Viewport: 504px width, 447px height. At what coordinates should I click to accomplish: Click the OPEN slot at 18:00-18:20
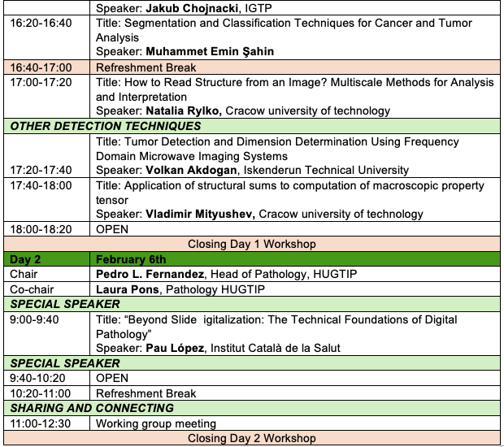[112, 229]
